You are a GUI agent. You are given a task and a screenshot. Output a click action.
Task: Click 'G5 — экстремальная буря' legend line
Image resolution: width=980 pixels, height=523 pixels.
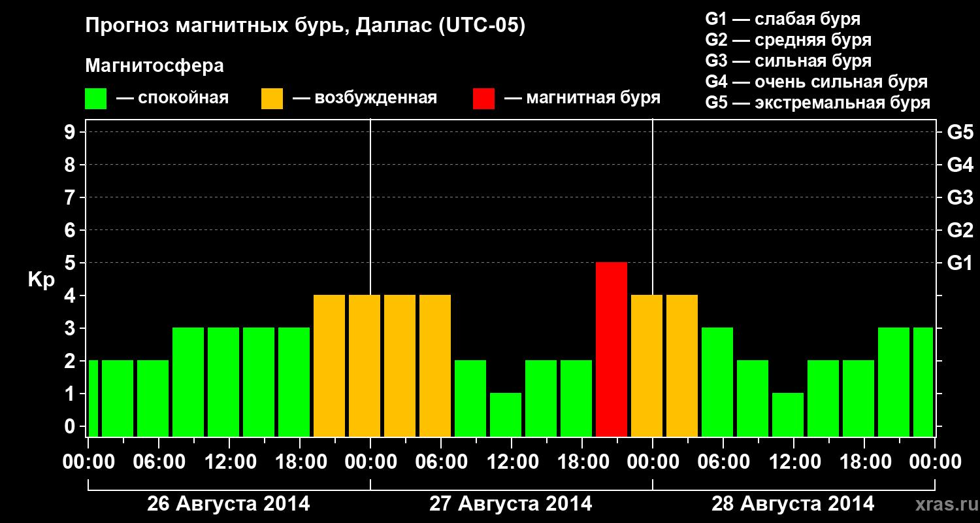pos(817,103)
